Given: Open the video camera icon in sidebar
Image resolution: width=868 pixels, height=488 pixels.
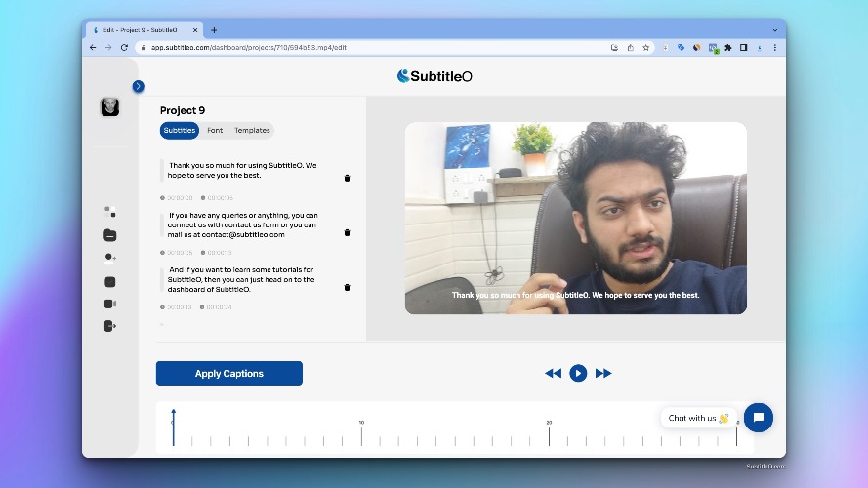Looking at the screenshot, I should (110, 304).
